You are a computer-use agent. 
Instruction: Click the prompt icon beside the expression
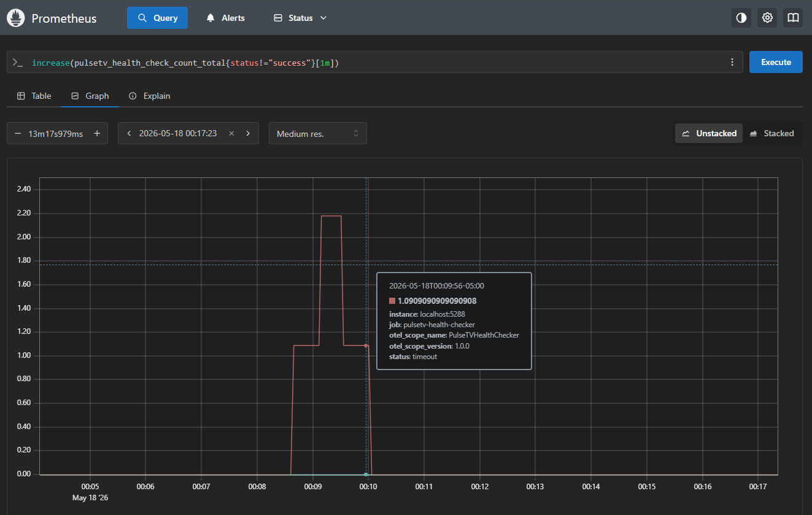click(18, 63)
